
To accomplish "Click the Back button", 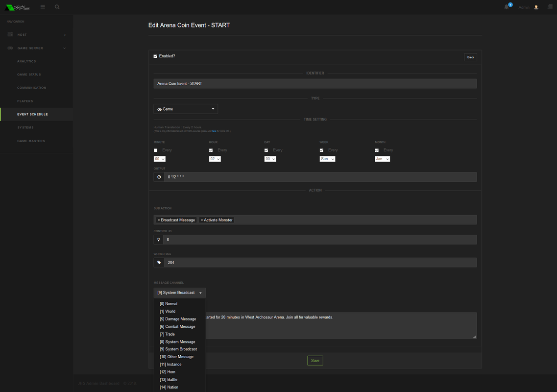I will point(470,57).
